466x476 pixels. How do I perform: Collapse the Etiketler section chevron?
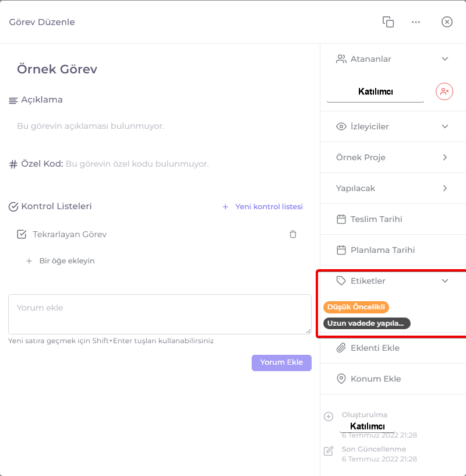click(445, 280)
